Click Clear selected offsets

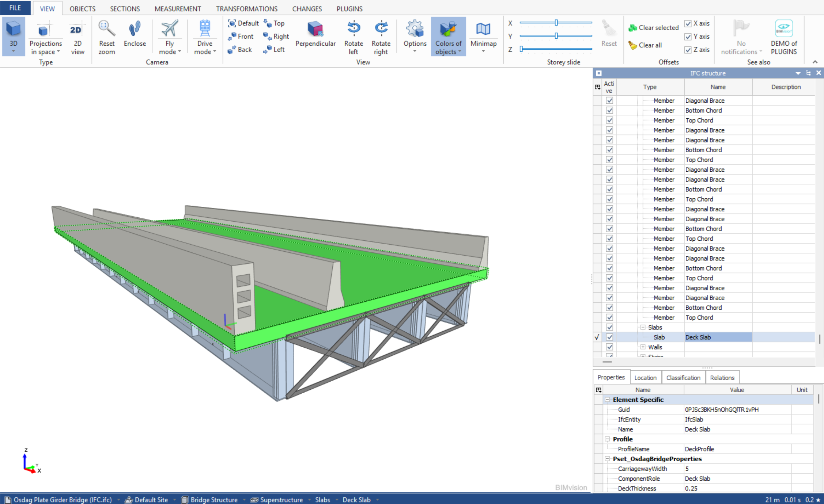pos(654,28)
